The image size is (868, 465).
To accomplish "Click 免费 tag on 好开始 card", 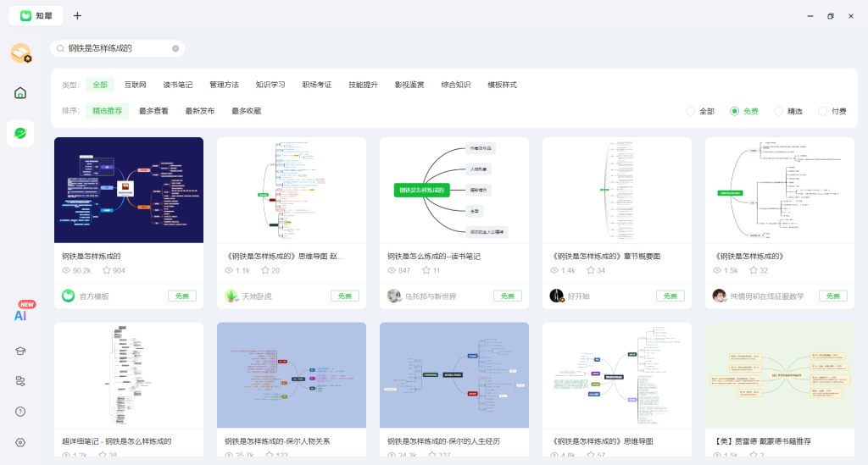I will click(670, 296).
